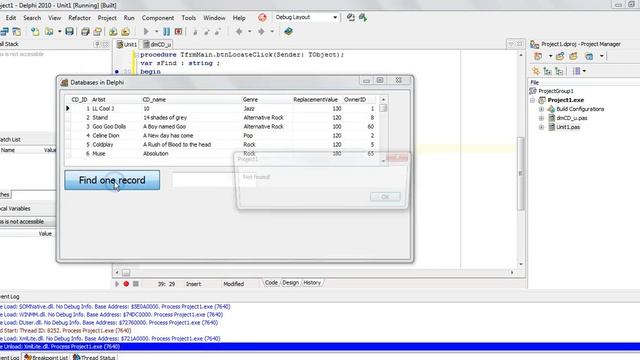Click the Open file folder icon

pyautogui.click(x=49, y=31)
